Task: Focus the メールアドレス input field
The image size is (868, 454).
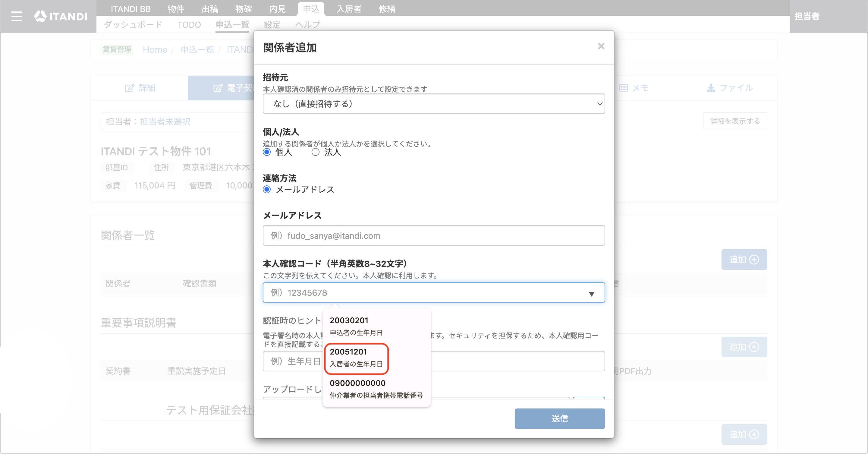Action: pyautogui.click(x=434, y=236)
